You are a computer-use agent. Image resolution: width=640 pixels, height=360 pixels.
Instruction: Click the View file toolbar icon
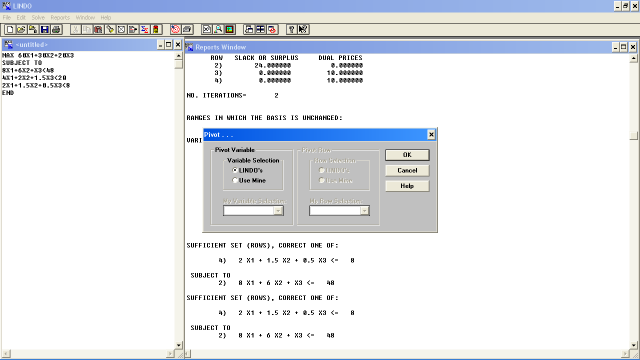[x=33, y=29]
